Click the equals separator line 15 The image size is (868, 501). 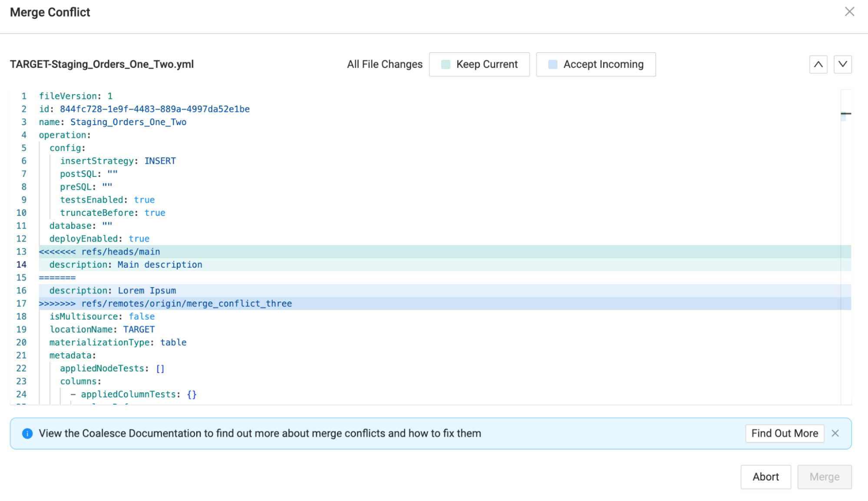pos(57,277)
